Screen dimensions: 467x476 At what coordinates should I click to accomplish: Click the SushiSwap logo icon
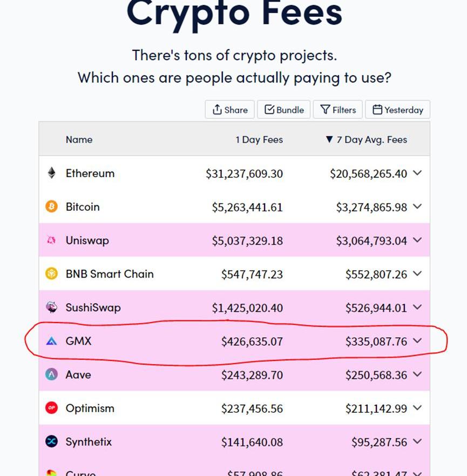click(x=51, y=307)
